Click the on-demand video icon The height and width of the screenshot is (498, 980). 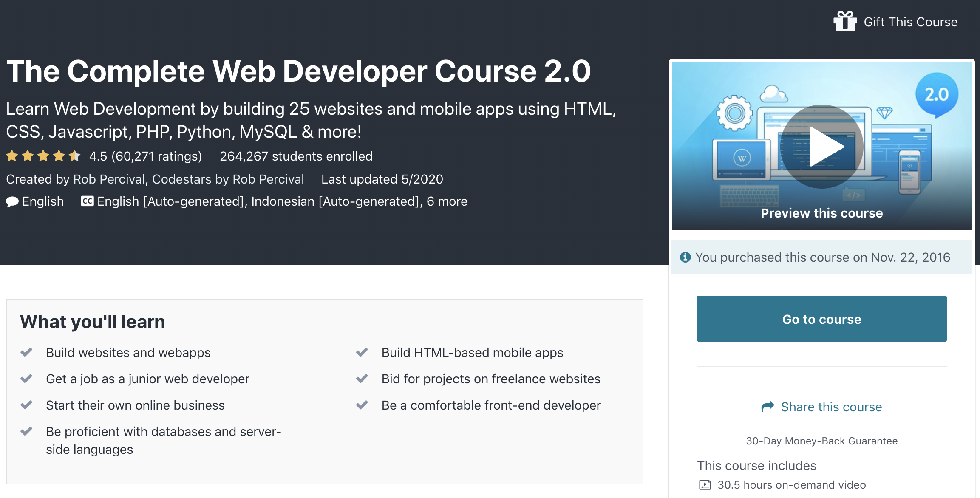coord(705,485)
